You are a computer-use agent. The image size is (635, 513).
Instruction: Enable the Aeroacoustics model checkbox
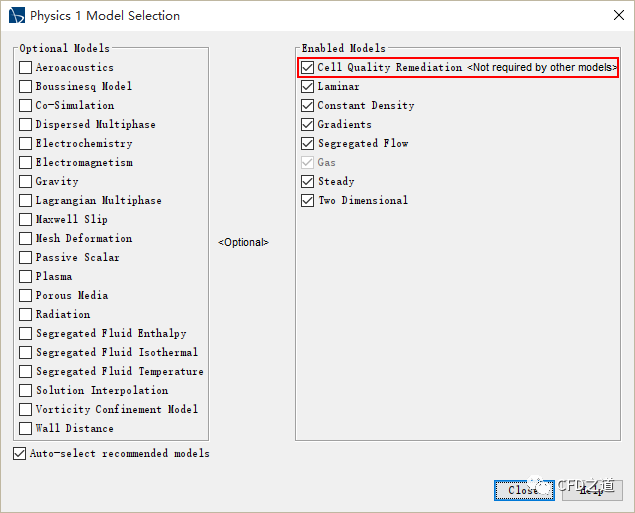point(26,68)
